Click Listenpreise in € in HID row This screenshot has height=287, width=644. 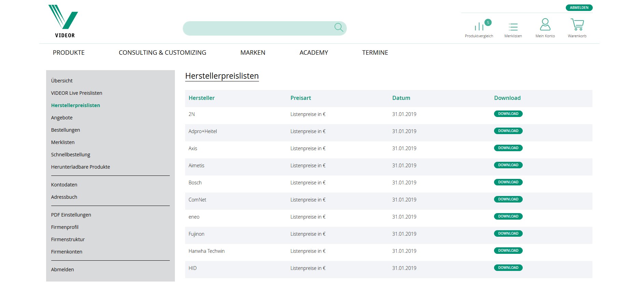pos(308,268)
